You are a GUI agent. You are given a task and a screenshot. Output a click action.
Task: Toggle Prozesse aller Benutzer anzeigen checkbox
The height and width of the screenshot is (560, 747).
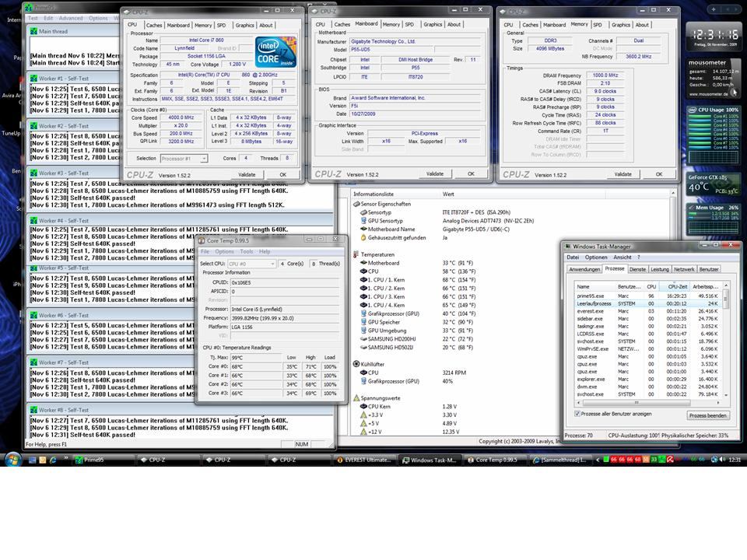pyautogui.click(x=577, y=414)
